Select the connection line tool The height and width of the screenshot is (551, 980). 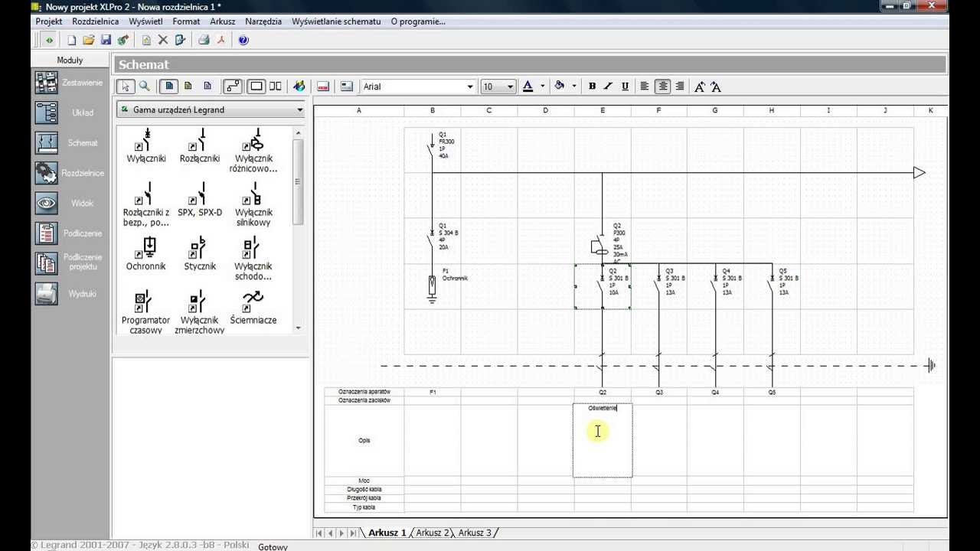tap(232, 86)
